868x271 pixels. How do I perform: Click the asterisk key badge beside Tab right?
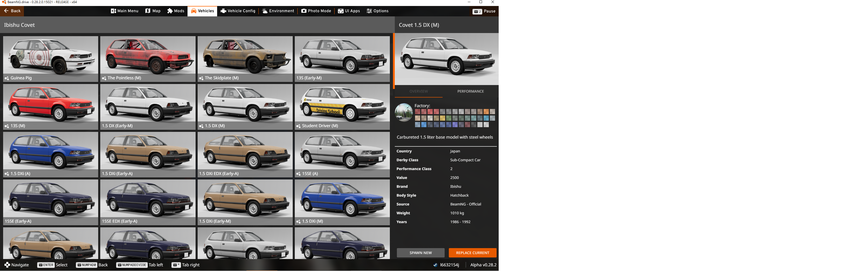point(176,265)
